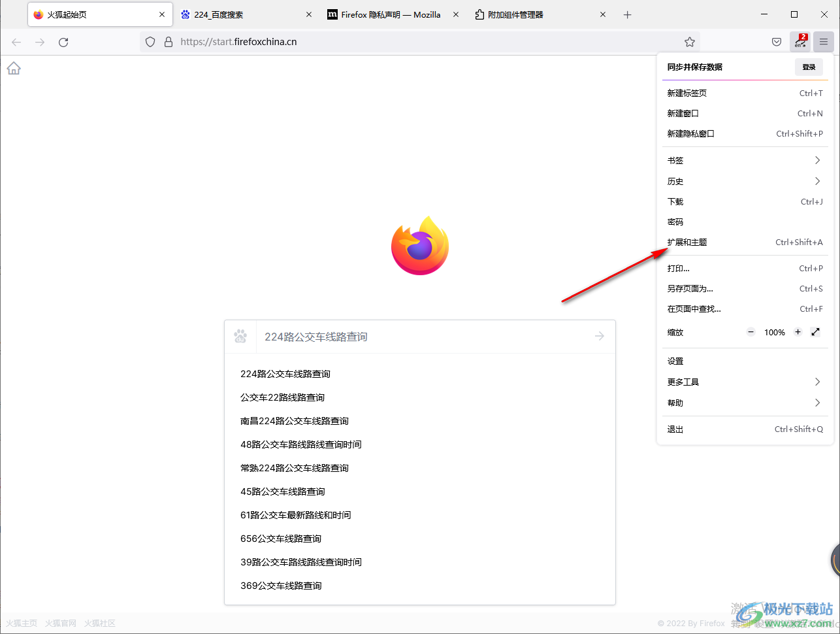Click the Baidu paw search engine icon

[240, 337]
